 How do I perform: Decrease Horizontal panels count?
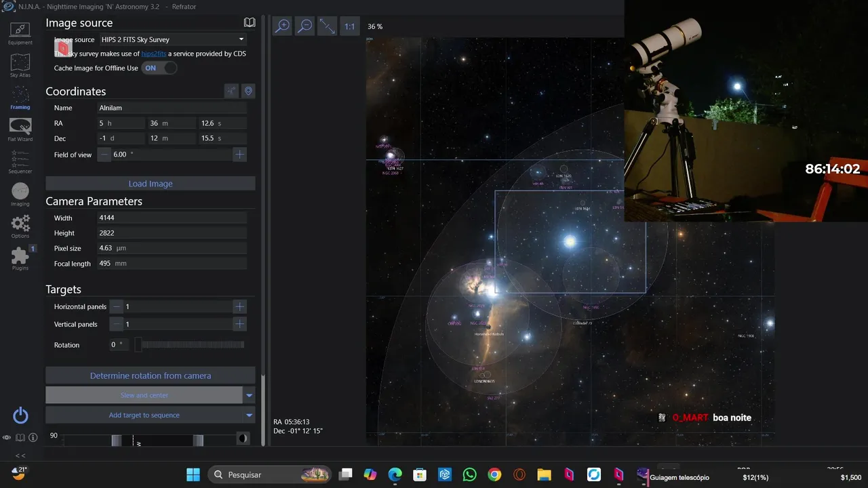[117, 307]
